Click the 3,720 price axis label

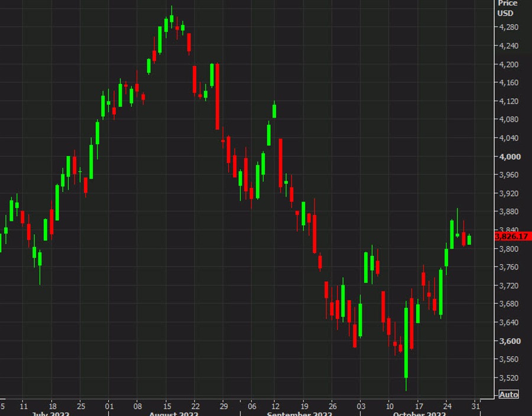pyautogui.click(x=509, y=286)
